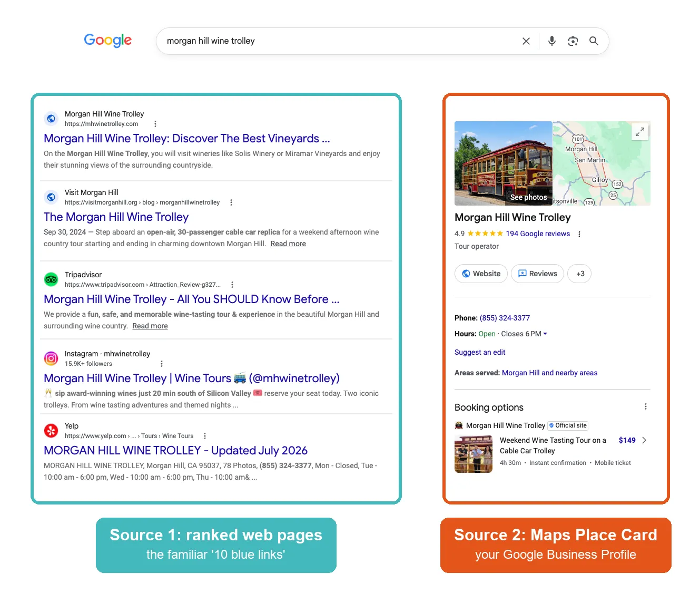Expand hours dropdown 'Closes 6 PM'
The width and height of the screenshot is (700, 602).
(x=524, y=334)
